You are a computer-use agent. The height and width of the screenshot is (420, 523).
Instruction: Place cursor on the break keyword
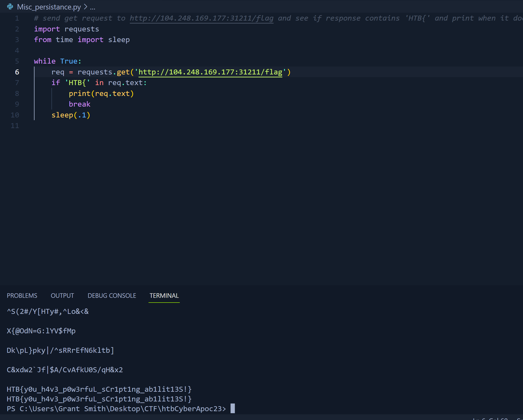[79, 104]
